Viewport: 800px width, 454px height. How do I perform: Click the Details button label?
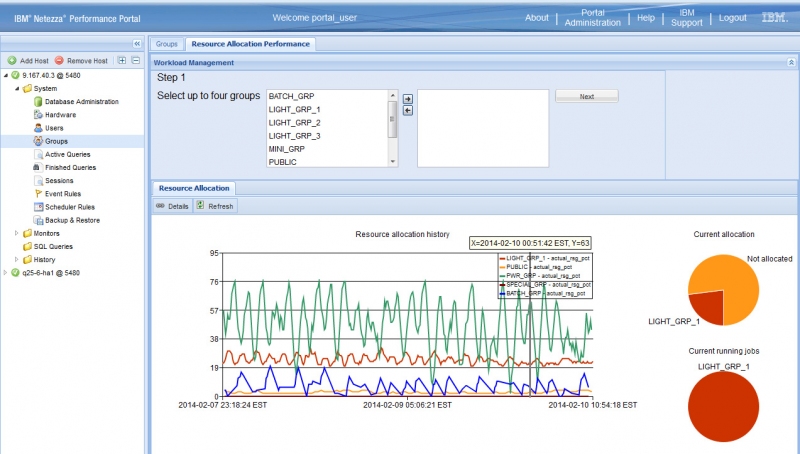click(178, 206)
